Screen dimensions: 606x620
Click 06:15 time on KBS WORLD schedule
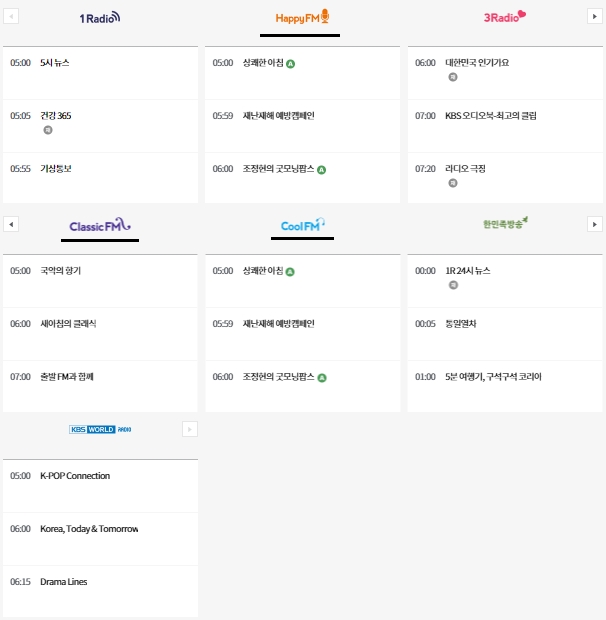20,582
